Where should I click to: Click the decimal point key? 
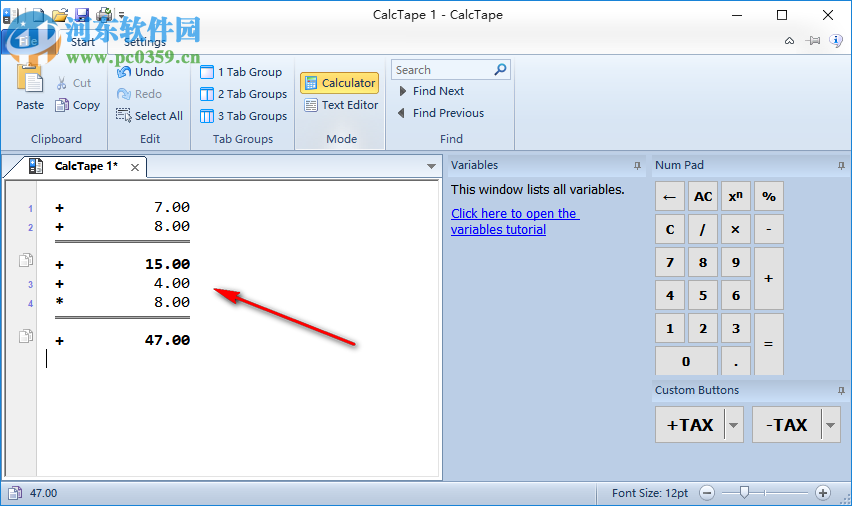pyautogui.click(x=736, y=361)
